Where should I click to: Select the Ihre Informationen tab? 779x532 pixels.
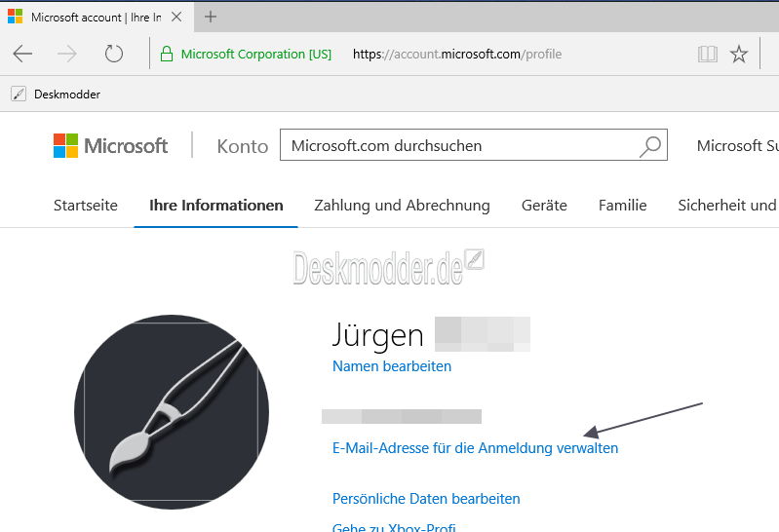[x=216, y=206]
